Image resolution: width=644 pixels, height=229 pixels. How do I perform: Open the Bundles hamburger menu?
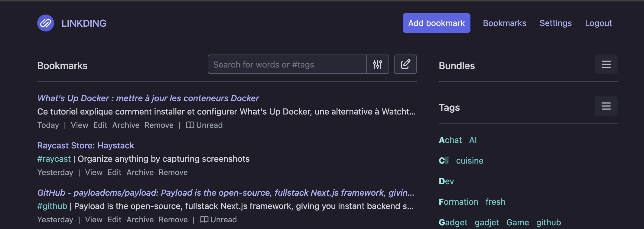pyautogui.click(x=606, y=64)
